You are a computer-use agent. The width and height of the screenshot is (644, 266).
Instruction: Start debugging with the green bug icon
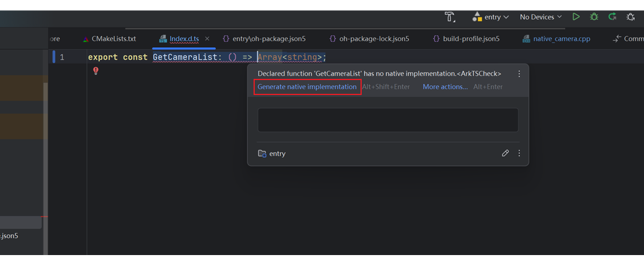594,17
